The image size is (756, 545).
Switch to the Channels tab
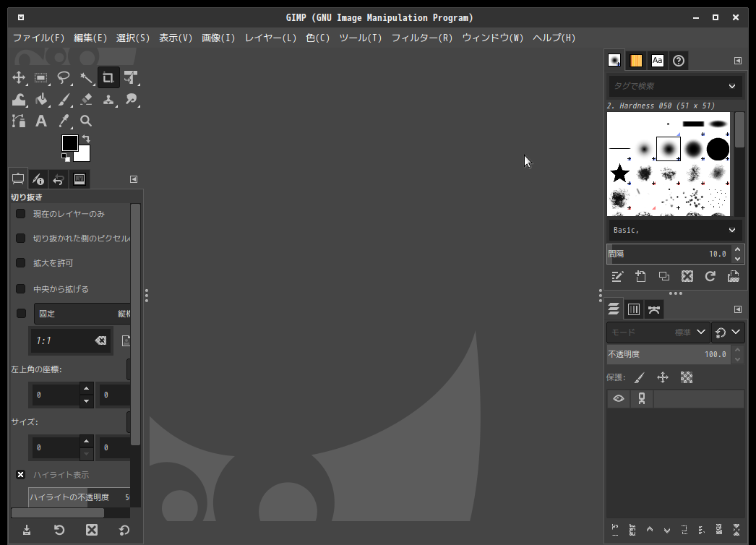tap(634, 309)
